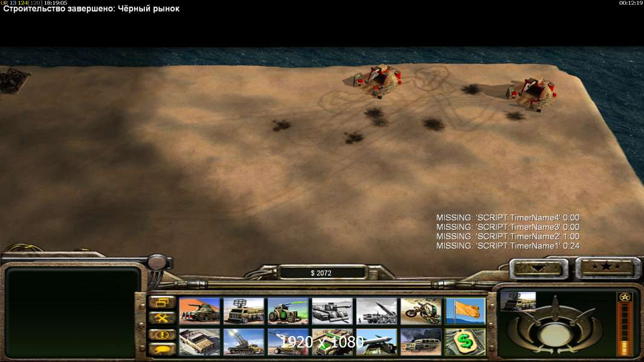The image size is (644, 362).
Task: Select the greyed-out SCUD Launcher icon
Action: 376,311
